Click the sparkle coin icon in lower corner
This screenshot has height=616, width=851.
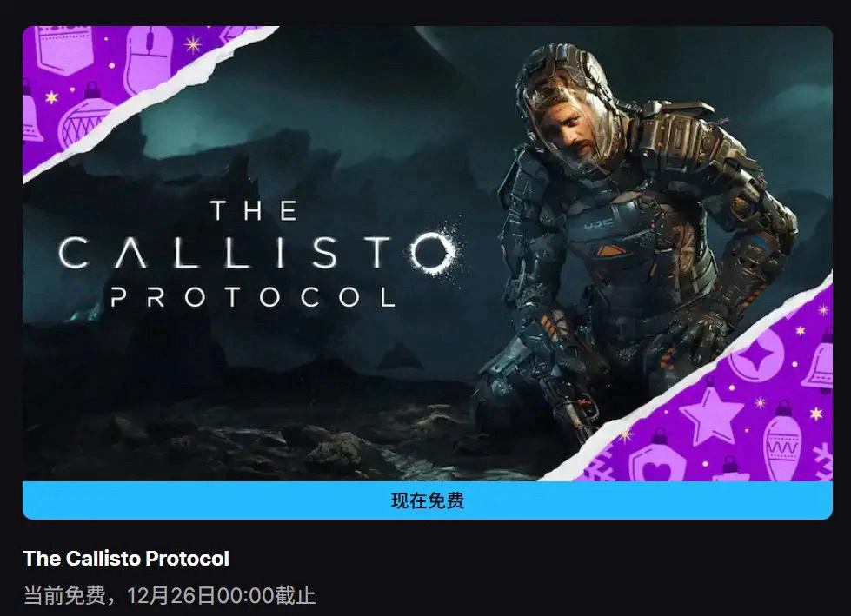point(756,356)
